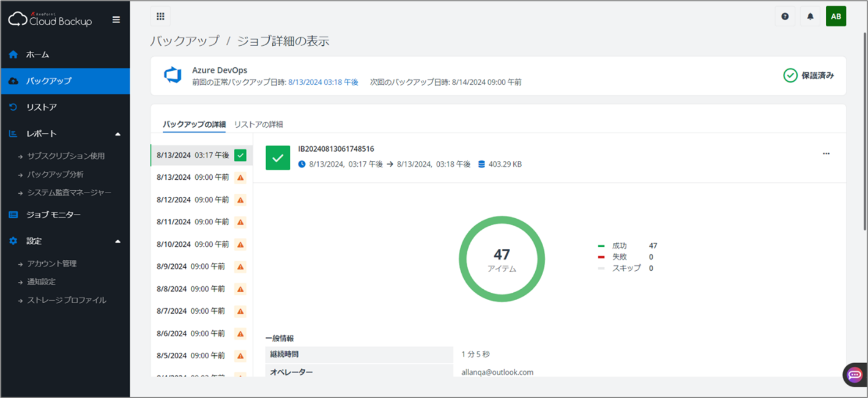Open Job Monitor in the sidebar
This screenshot has height=398, width=868.
[65, 215]
